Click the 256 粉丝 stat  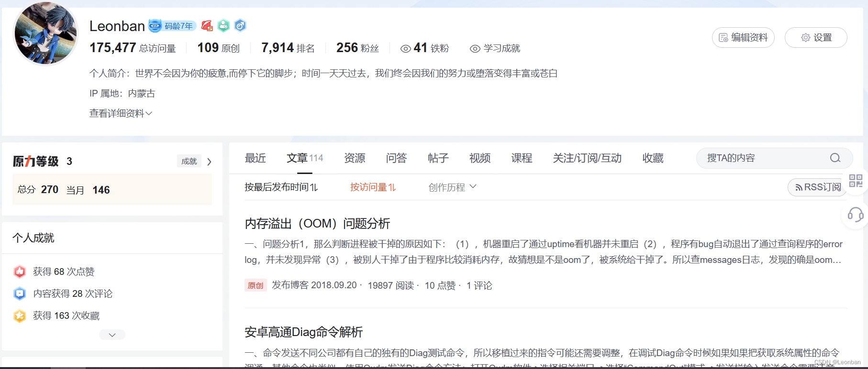coord(357,48)
